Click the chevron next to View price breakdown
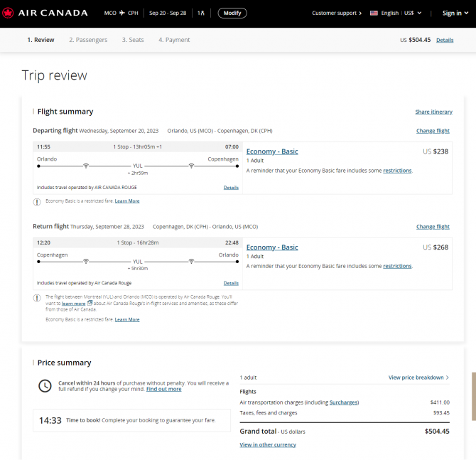 pos(447,378)
